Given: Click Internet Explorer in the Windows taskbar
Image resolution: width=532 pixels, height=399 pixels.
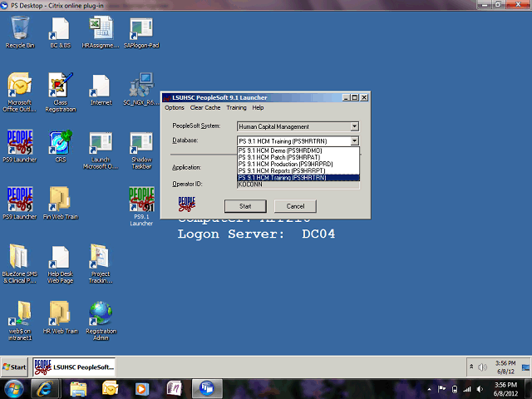Looking at the screenshot, I should (x=45, y=389).
